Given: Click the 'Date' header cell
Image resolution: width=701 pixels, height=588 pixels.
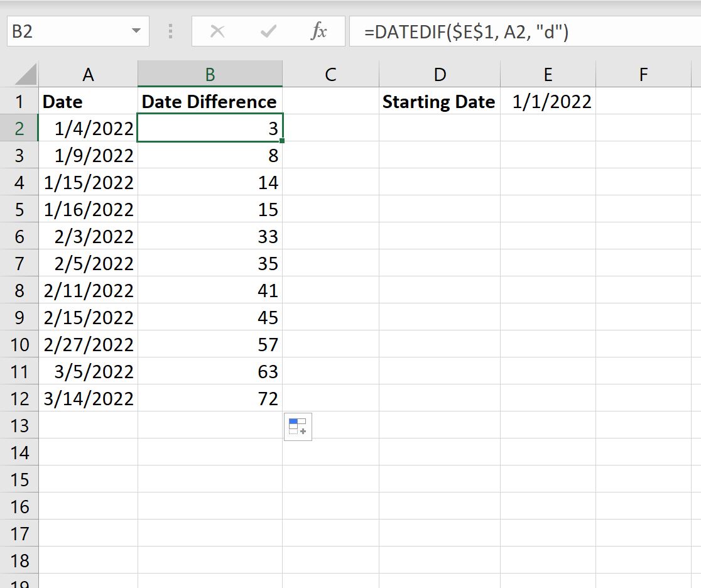Looking at the screenshot, I should pos(88,102).
